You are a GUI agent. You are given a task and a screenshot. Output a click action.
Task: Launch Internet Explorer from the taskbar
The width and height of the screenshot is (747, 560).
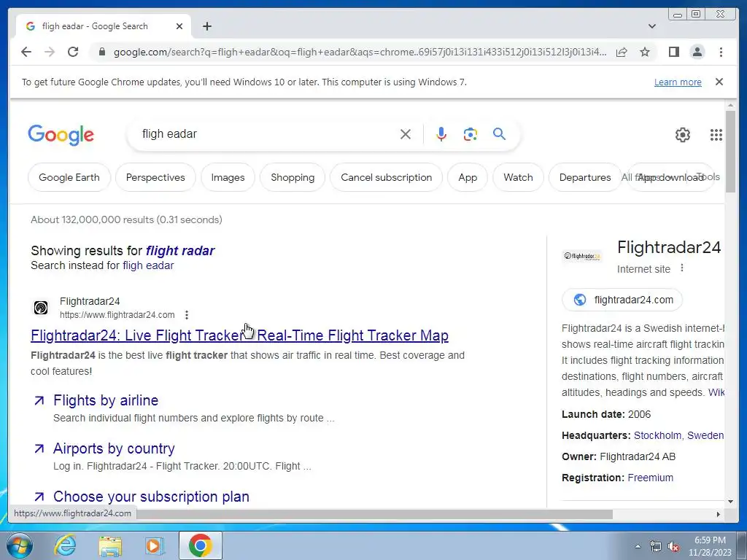(65, 545)
